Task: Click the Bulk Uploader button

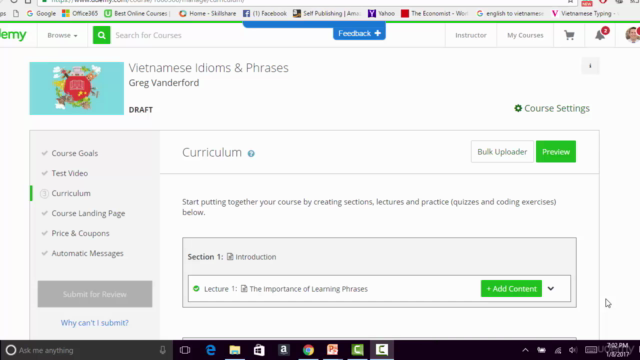Action: (x=502, y=152)
